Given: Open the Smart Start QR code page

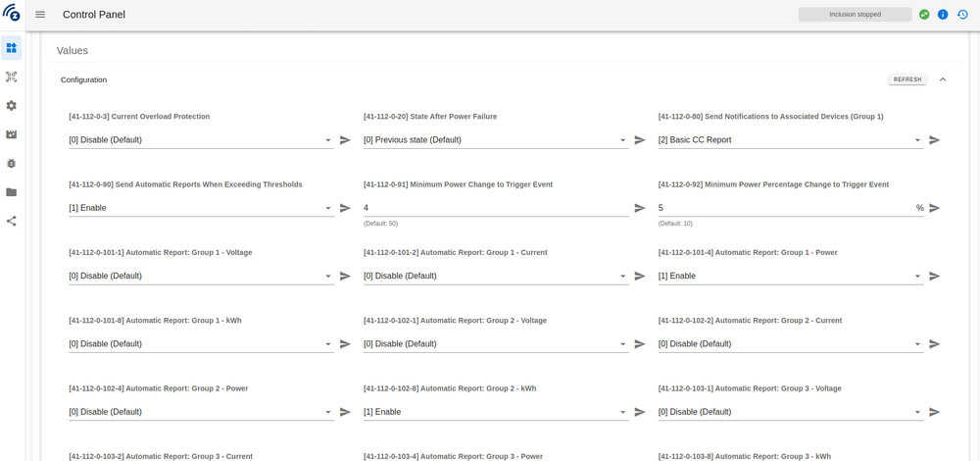Looking at the screenshot, I should 12,77.
